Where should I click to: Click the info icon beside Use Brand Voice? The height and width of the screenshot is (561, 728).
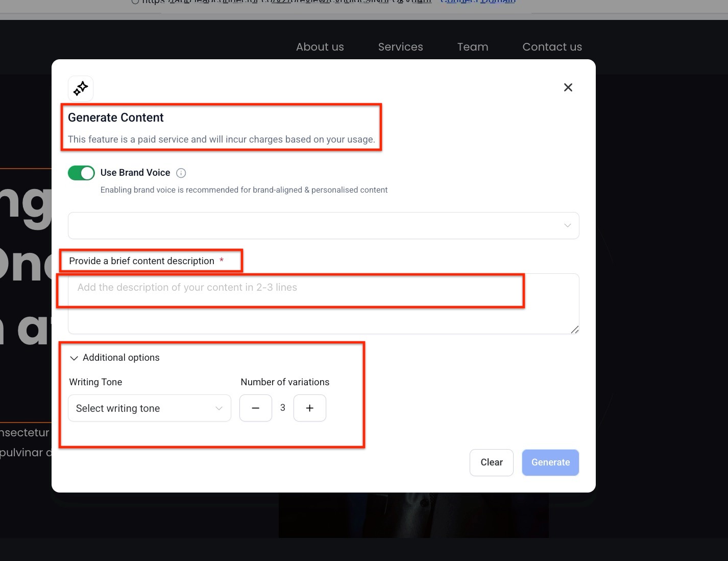tap(181, 173)
